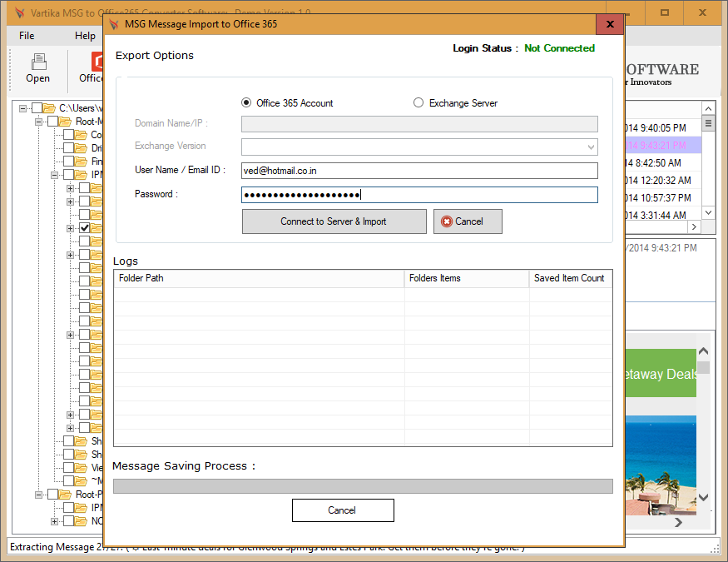Close the MSG Message Import dialog

point(610,24)
